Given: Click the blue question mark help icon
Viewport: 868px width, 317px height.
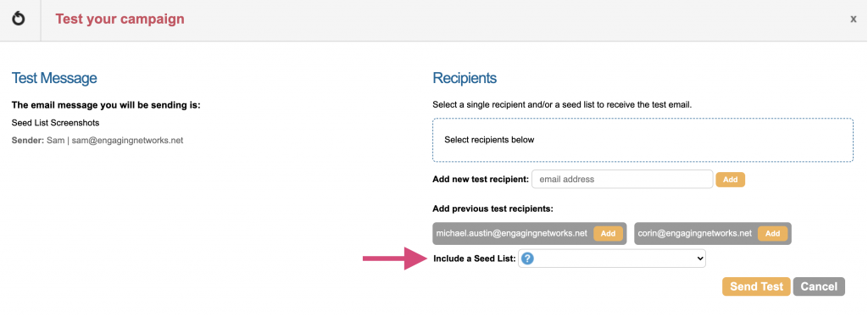Looking at the screenshot, I should click(527, 259).
